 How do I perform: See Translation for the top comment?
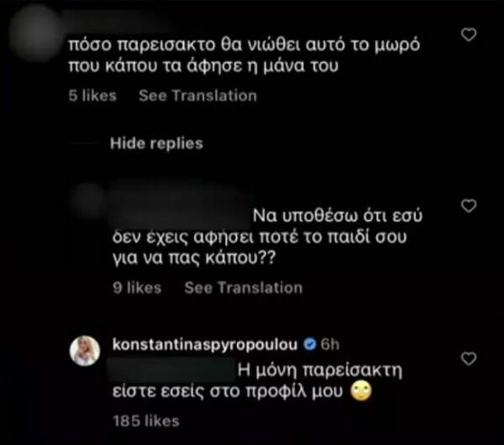point(197,96)
